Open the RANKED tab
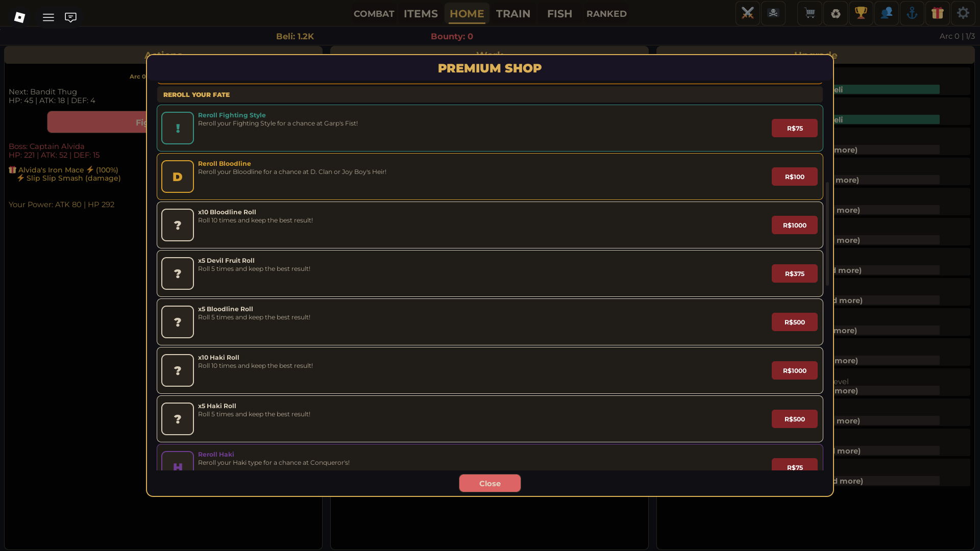 [x=606, y=14]
